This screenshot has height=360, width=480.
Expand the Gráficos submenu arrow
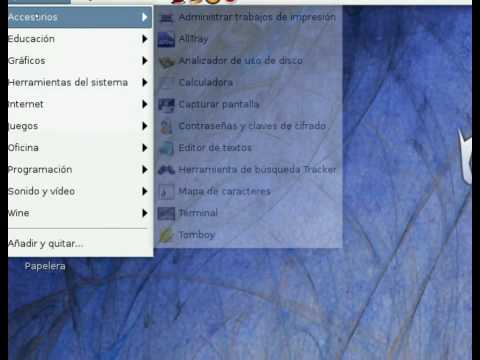(144, 61)
